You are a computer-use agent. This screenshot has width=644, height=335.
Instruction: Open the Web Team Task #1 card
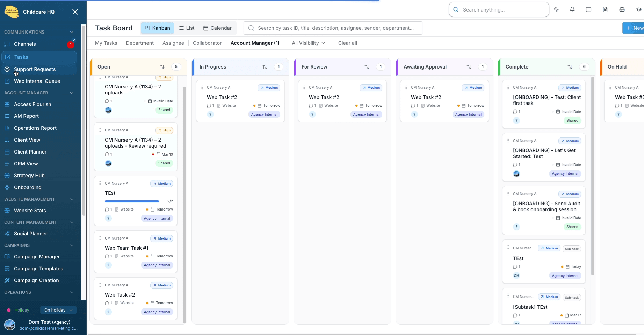(x=136, y=252)
